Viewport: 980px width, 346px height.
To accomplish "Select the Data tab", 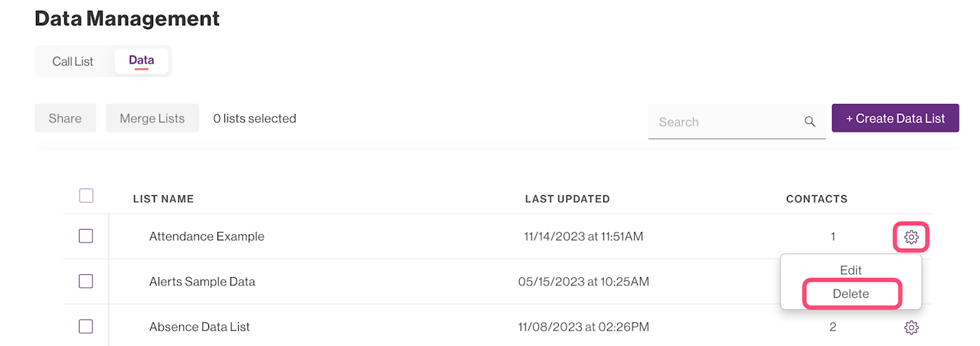I will (x=141, y=60).
